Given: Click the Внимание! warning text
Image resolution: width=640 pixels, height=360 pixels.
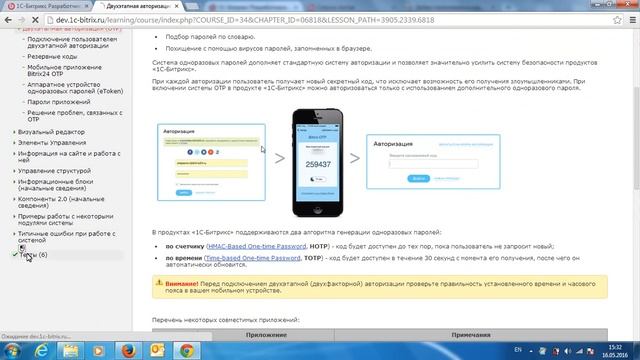Looking at the screenshot, I should click(x=182, y=283).
